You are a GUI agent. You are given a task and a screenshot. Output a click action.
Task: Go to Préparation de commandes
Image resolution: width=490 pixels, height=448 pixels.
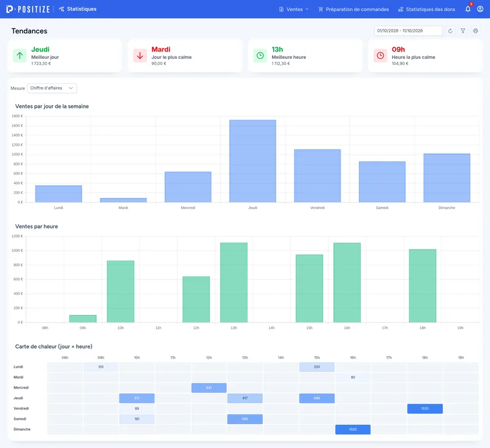353,9
